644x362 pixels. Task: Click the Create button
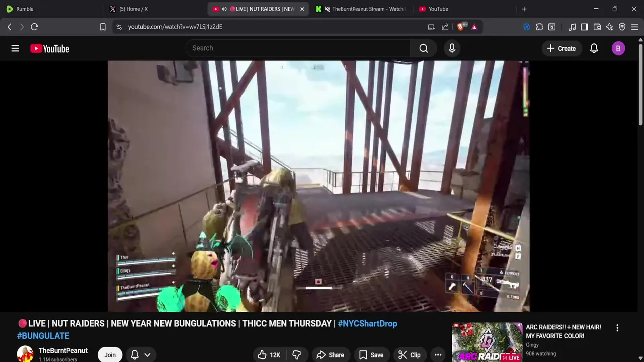pos(561,48)
